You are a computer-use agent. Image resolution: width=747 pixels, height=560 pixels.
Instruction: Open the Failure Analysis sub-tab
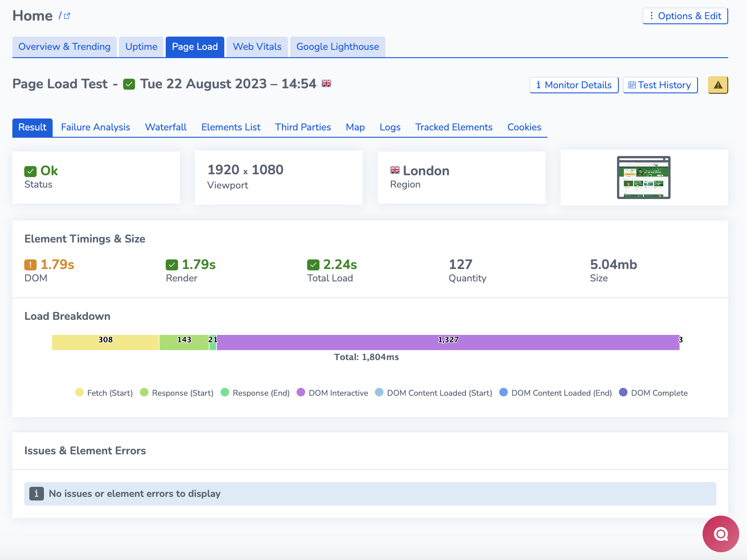click(96, 127)
